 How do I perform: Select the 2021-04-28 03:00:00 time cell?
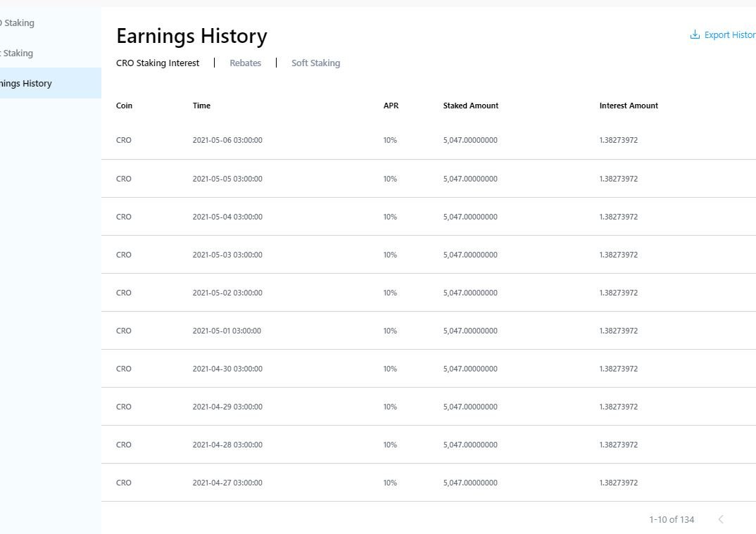[227, 445]
